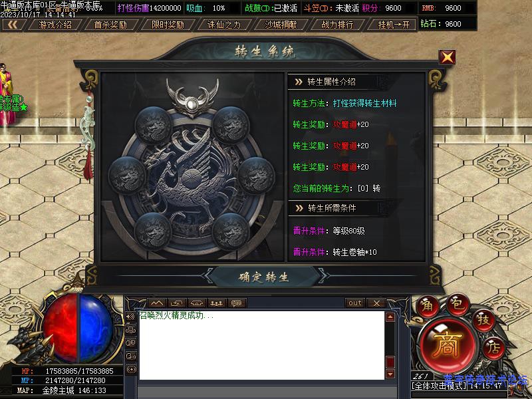
Task: Open the 游戏介绍 menu tab
Action: coord(55,25)
